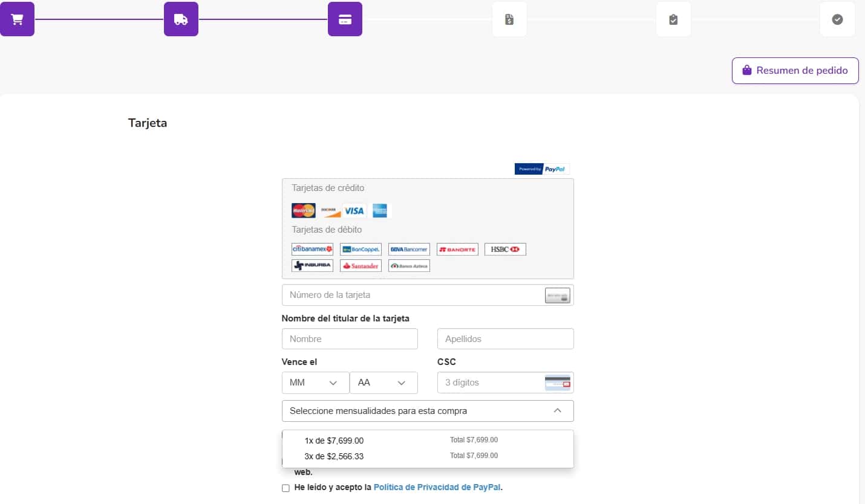Click the Discover card logo

tap(329, 210)
